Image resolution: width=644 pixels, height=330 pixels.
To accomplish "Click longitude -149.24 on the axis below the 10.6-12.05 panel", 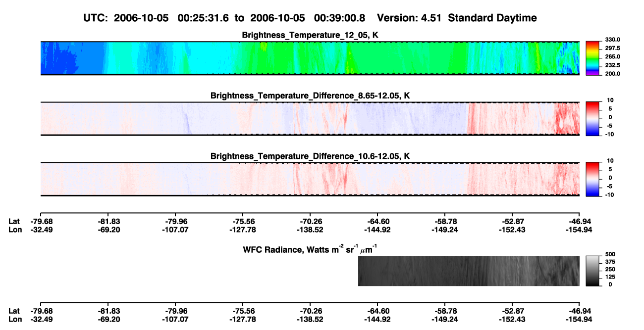I will click(x=444, y=229).
